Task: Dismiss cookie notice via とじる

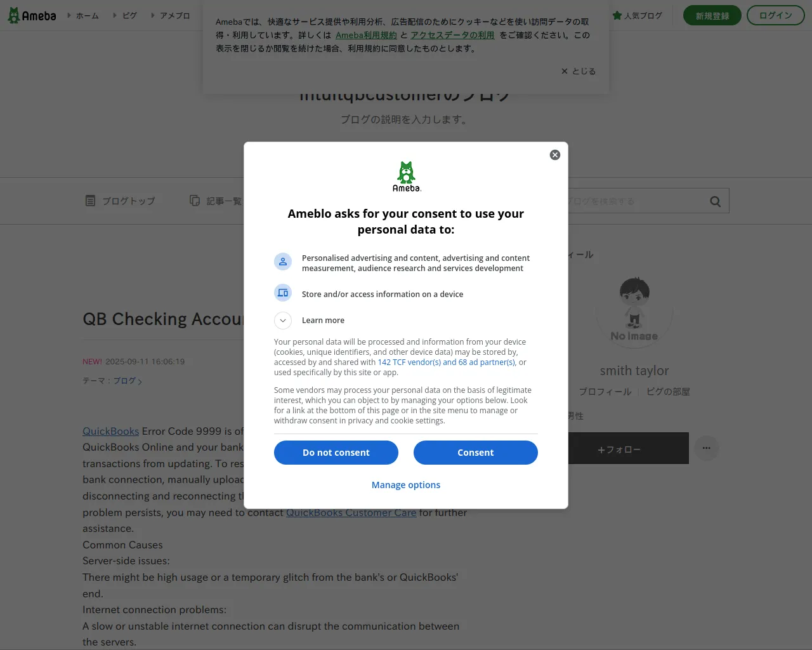Action: click(579, 71)
